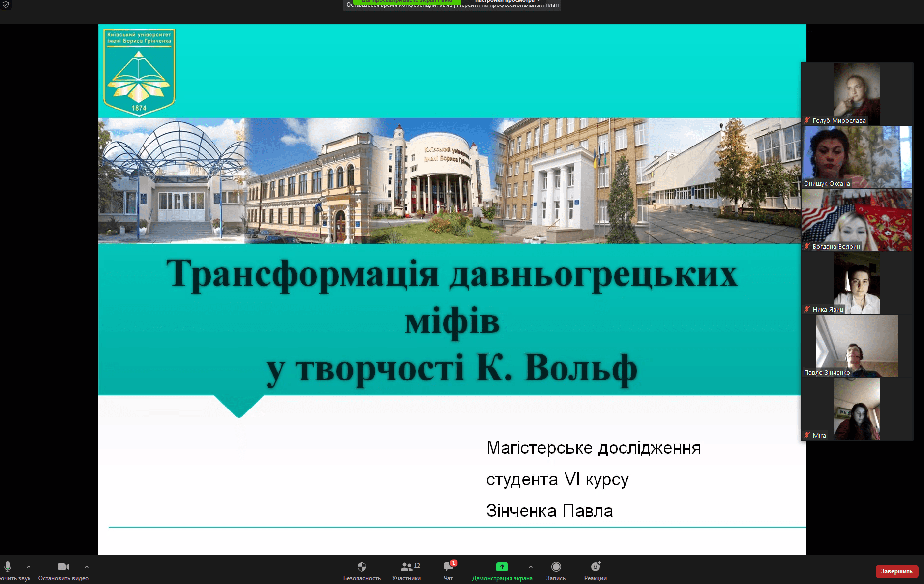Open the Участники participants panel
The image size is (924, 584).
coord(406,571)
